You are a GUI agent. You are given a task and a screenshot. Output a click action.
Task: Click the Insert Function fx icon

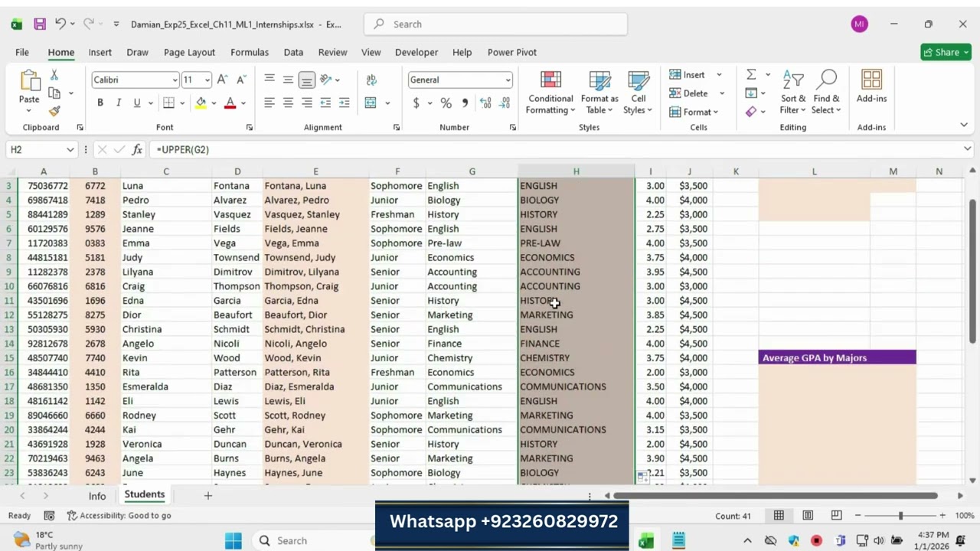point(137,149)
